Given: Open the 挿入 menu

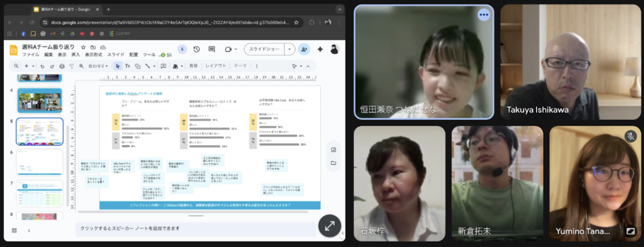Looking at the screenshot, I should [x=76, y=55].
